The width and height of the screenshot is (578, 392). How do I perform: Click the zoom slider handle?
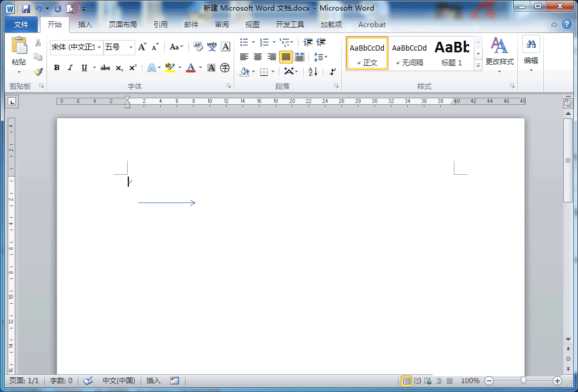click(x=523, y=381)
